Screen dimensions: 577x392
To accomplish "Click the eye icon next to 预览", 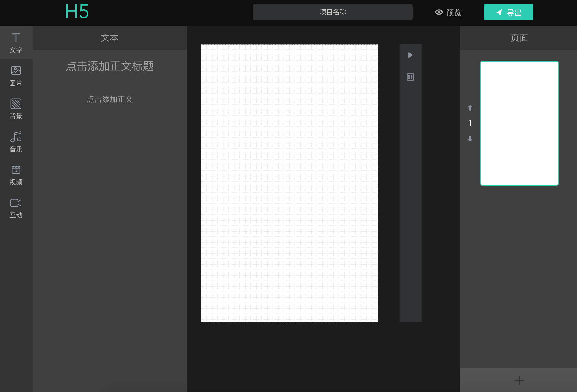I will coord(439,12).
